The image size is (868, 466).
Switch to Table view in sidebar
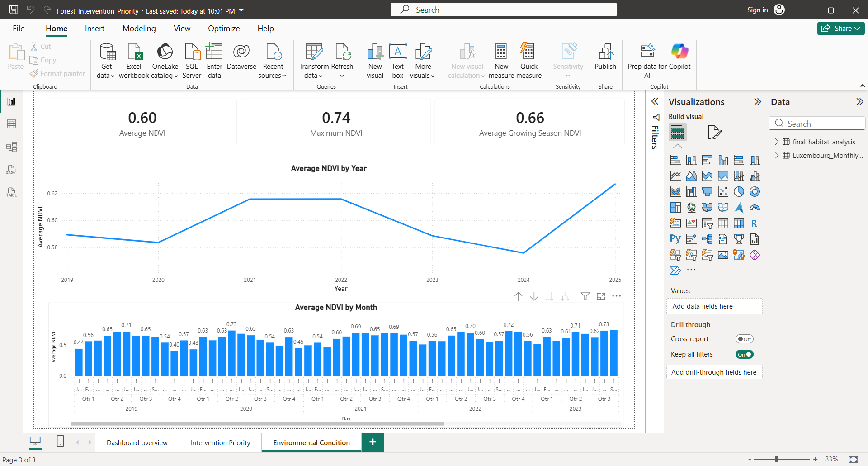click(x=12, y=124)
